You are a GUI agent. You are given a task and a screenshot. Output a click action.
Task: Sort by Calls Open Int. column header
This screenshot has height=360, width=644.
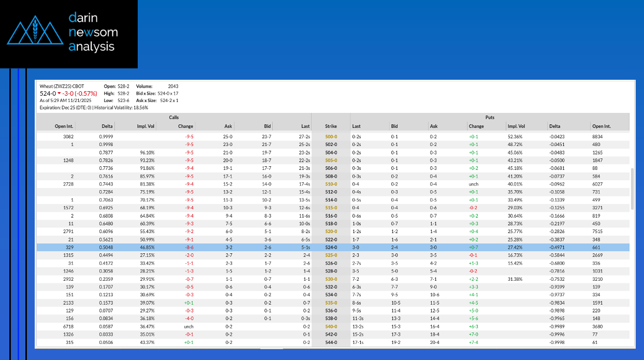(x=65, y=126)
